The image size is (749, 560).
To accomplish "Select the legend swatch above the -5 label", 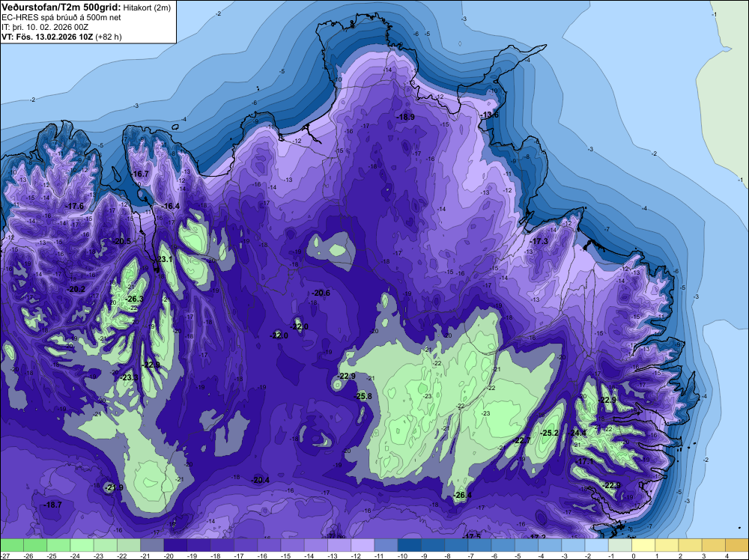I will click(x=527, y=545).
